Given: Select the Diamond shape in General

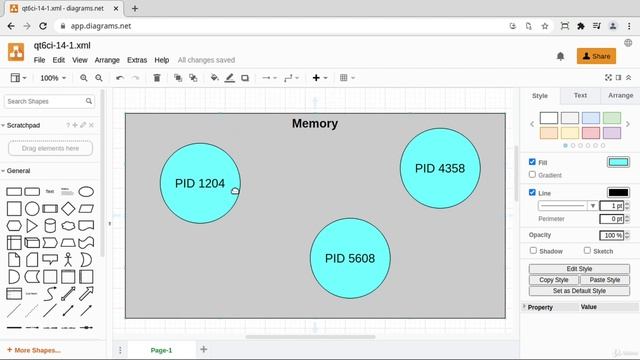Looking at the screenshot, I should [68, 209].
